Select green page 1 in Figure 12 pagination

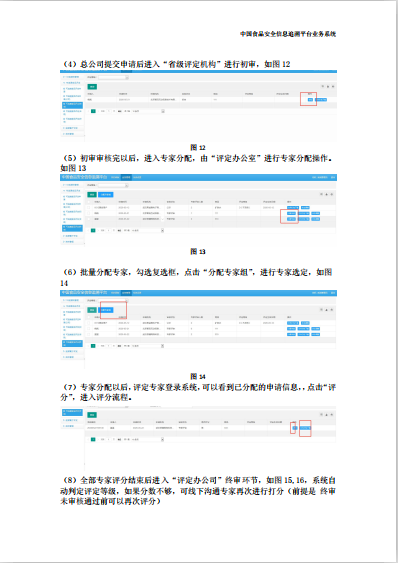pyautogui.click(x=93, y=111)
